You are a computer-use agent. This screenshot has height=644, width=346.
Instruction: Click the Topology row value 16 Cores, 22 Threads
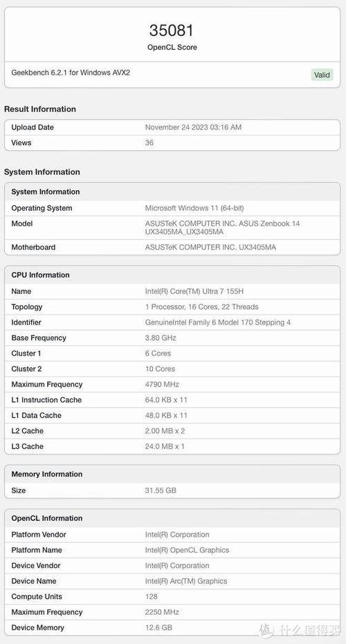tap(202, 307)
